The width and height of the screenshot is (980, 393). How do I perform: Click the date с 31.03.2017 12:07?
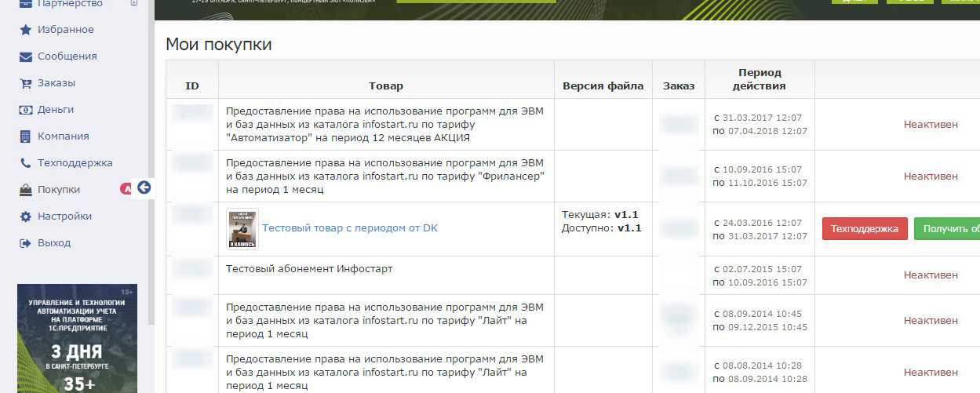[760, 118]
